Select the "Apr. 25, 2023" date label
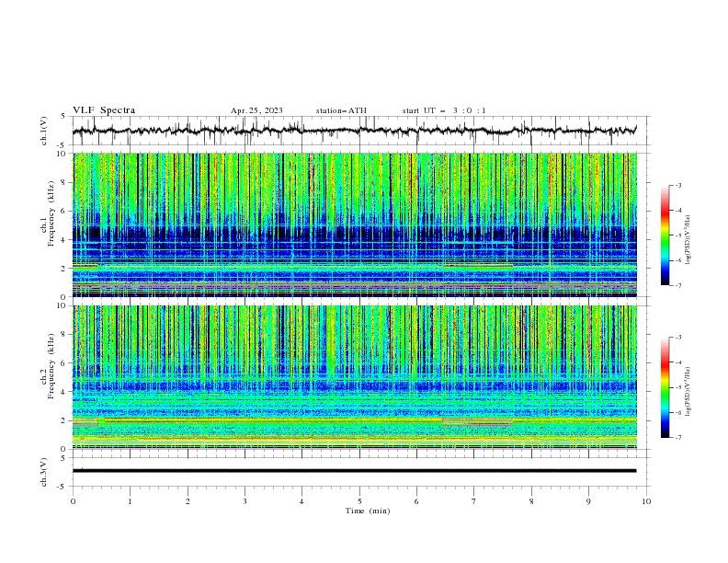Image resolution: width=728 pixels, height=563 pixels. (x=256, y=110)
